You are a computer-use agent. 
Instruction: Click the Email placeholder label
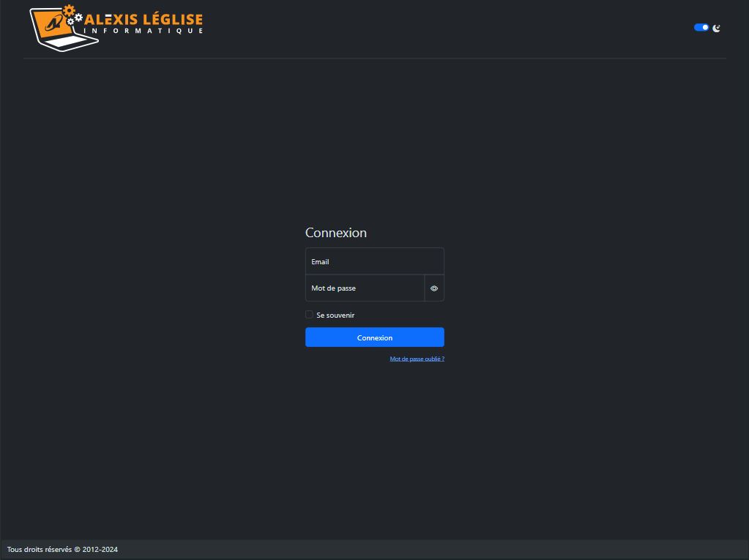(320, 262)
